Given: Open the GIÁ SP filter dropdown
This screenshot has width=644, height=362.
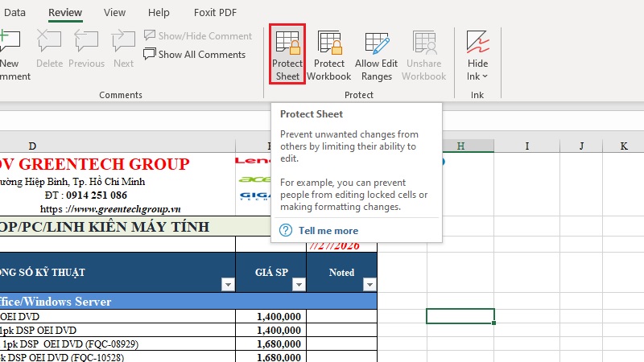Looking at the screenshot, I should (x=299, y=284).
